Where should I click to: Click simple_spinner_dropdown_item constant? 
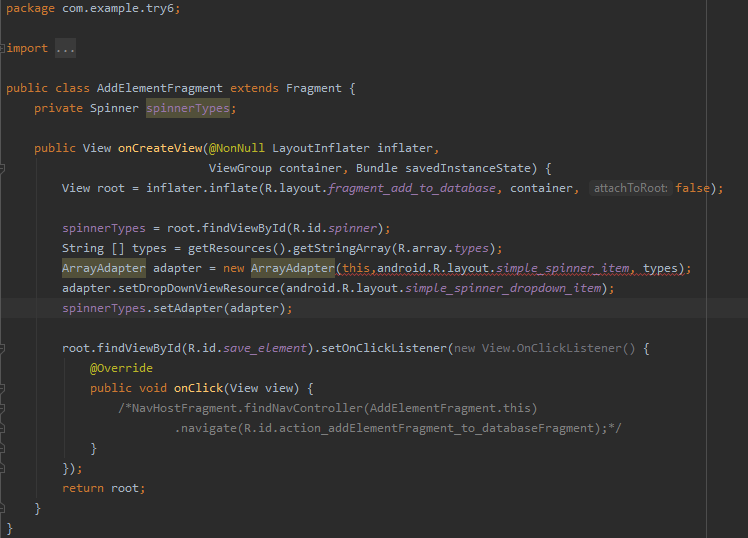coord(503,289)
